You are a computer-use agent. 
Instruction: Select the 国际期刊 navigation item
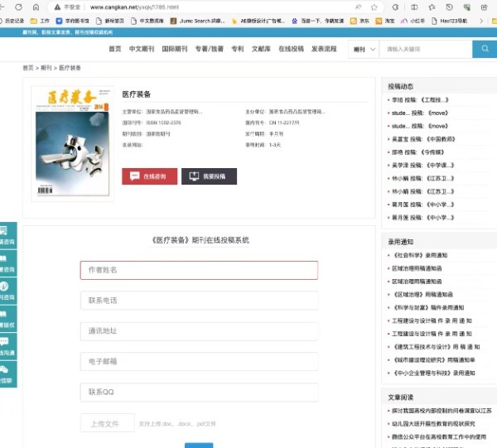pyautogui.click(x=175, y=49)
